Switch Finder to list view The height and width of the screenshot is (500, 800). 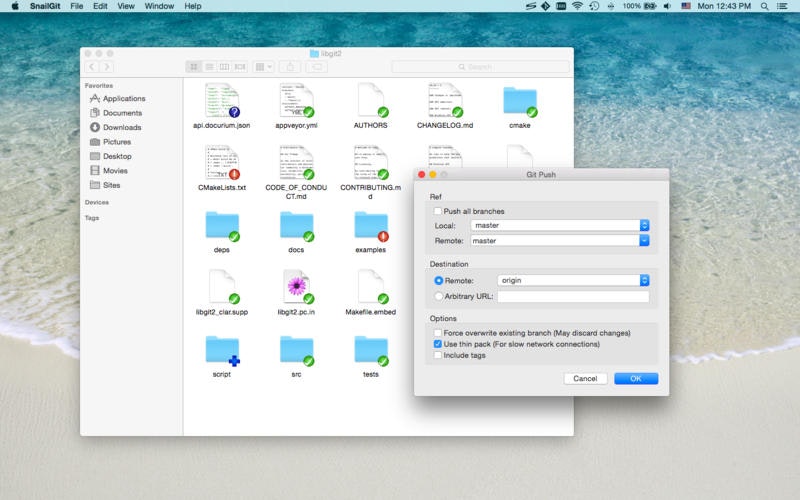[x=209, y=67]
